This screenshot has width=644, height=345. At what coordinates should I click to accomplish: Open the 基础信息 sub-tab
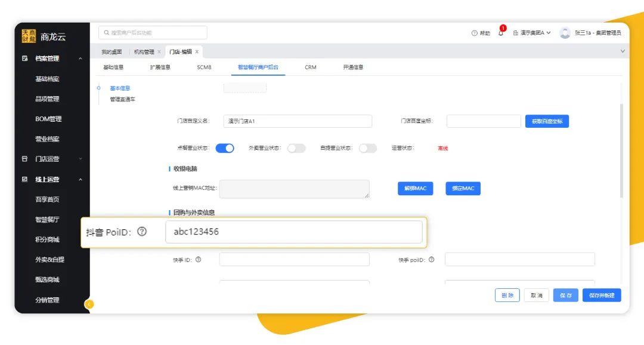(x=113, y=67)
